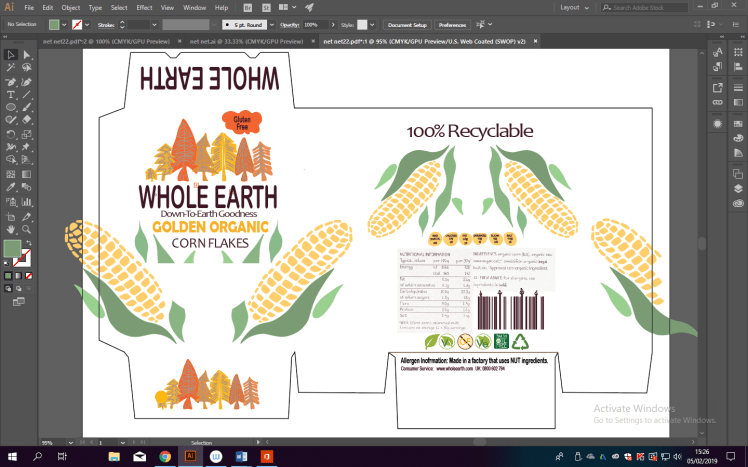Viewport: 748px width, 467px height.
Task: Select the Hand tool
Action: point(10,229)
